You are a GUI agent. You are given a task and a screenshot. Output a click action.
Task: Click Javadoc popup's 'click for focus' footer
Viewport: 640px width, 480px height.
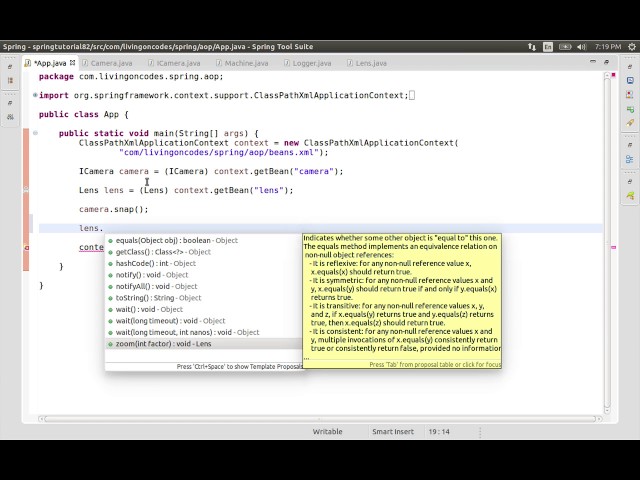435,364
